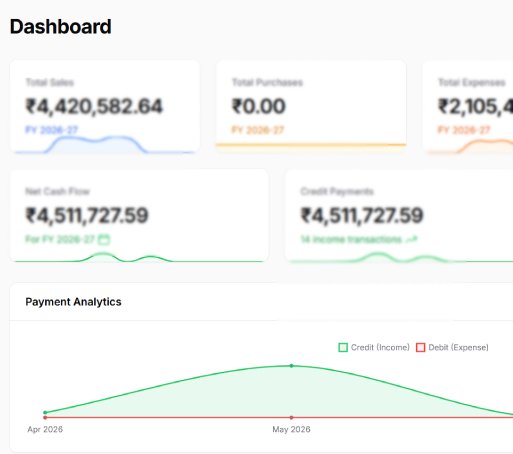This screenshot has height=454, width=513.
Task: Open the Credit Payments card
Action: click(399, 216)
